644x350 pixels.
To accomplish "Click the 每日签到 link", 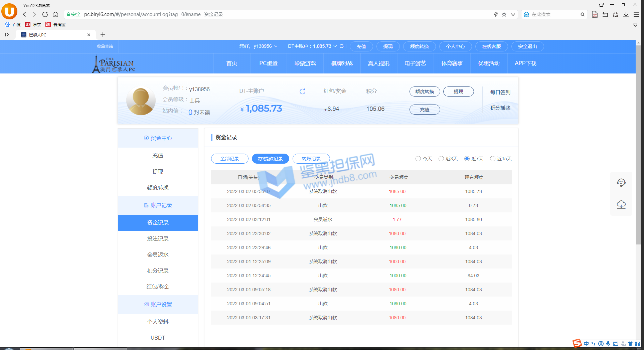I will pos(500,92).
